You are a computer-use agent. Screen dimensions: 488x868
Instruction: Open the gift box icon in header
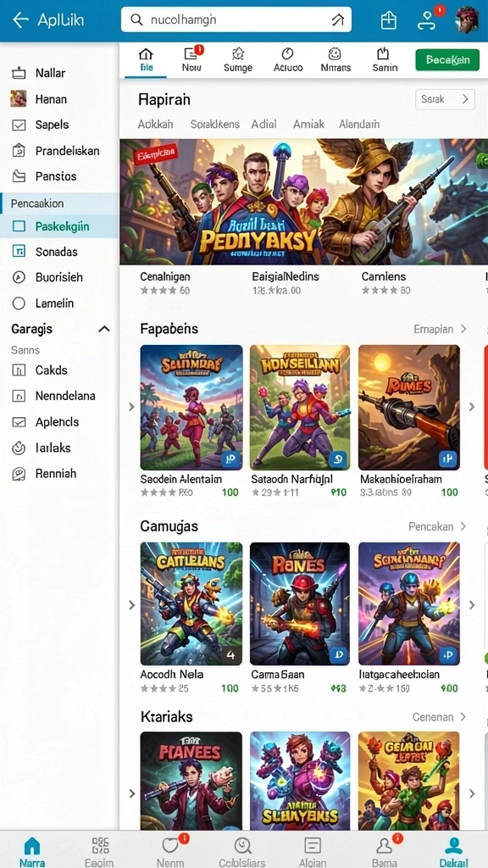pyautogui.click(x=389, y=20)
